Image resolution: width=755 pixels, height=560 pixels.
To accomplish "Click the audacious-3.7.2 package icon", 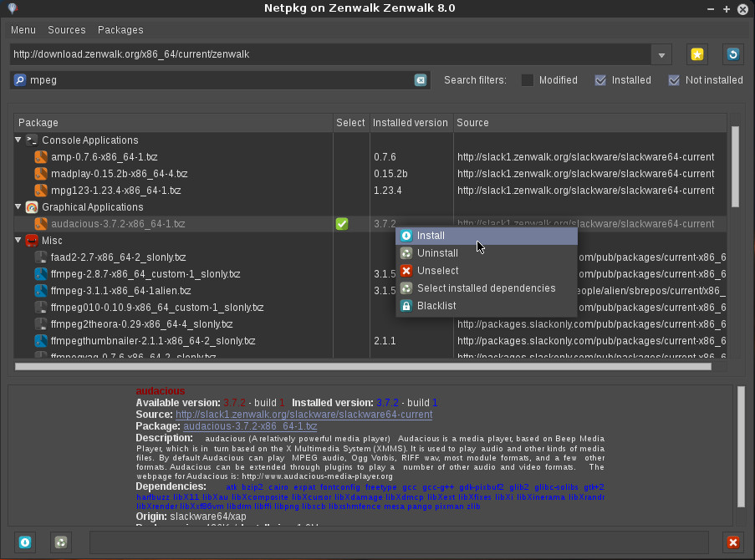I will point(41,223).
